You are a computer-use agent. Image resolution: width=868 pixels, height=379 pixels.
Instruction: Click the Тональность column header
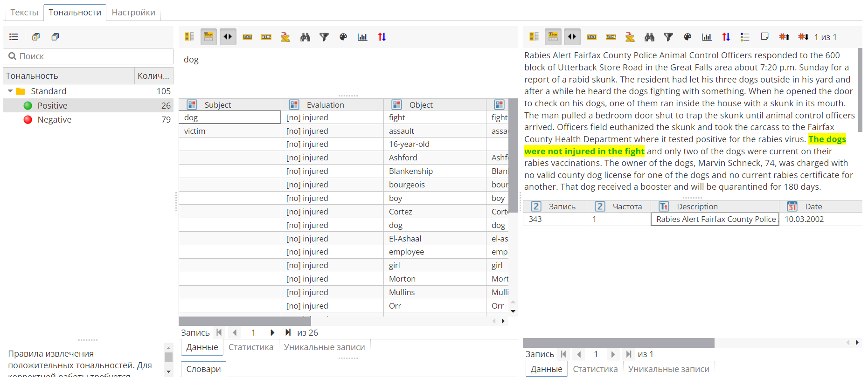click(x=69, y=76)
